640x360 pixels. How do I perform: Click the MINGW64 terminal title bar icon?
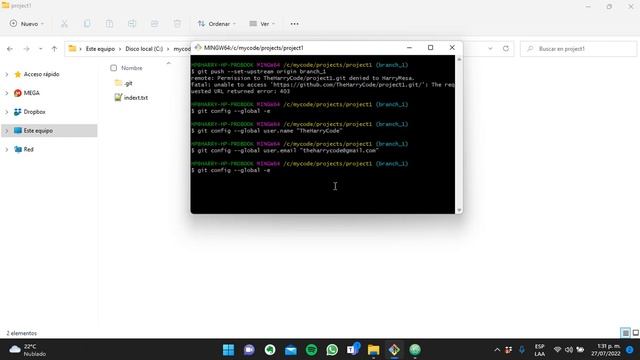pyautogui.click(x=198, y=47)
